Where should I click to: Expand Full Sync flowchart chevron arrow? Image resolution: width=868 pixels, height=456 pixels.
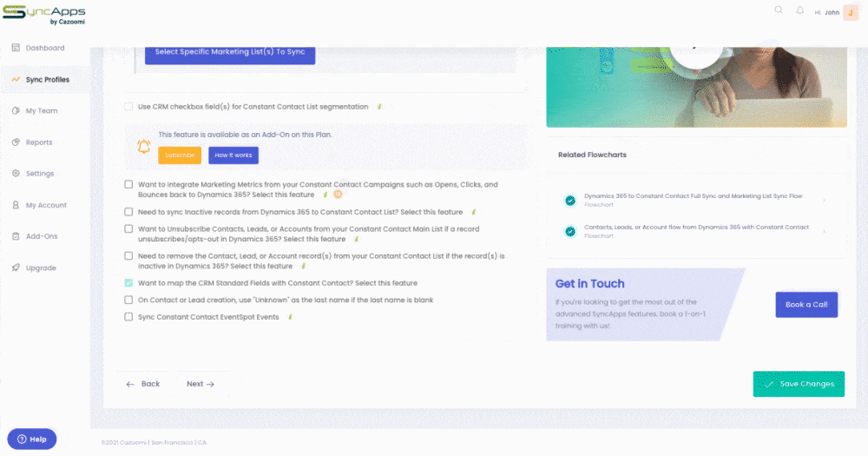point(824,200)
